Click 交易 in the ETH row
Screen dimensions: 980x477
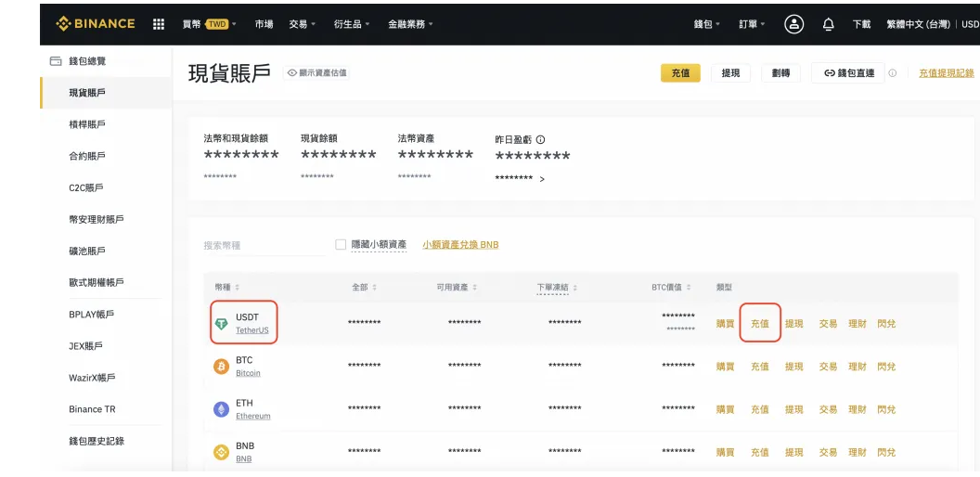[x=828, y=409]
